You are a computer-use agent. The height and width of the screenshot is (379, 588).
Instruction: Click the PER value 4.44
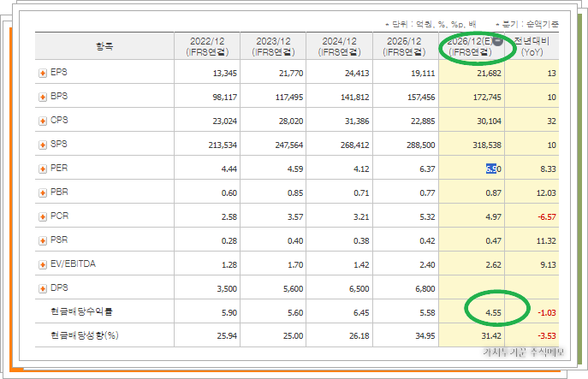229,169
